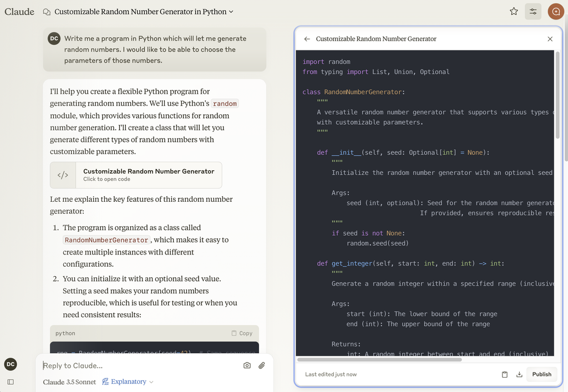Click the Claude logo
The image size is (568, 392).
coord(19,11)
